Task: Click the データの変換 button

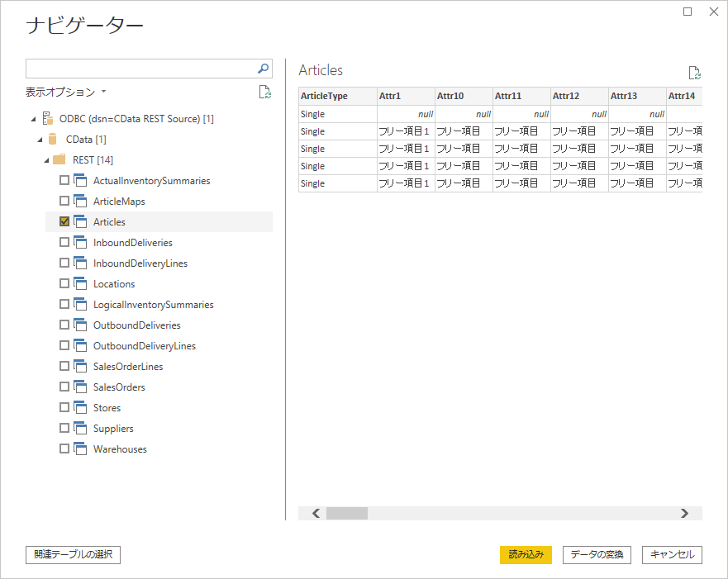Action: point(597,554)
